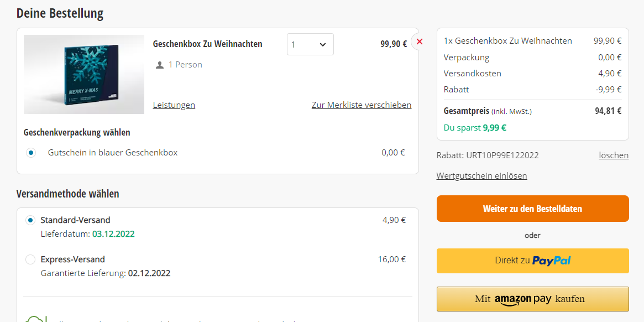Select Express-Versand shipping option
The width and height of the screenshot is (644, 322).
click(30, 260)
